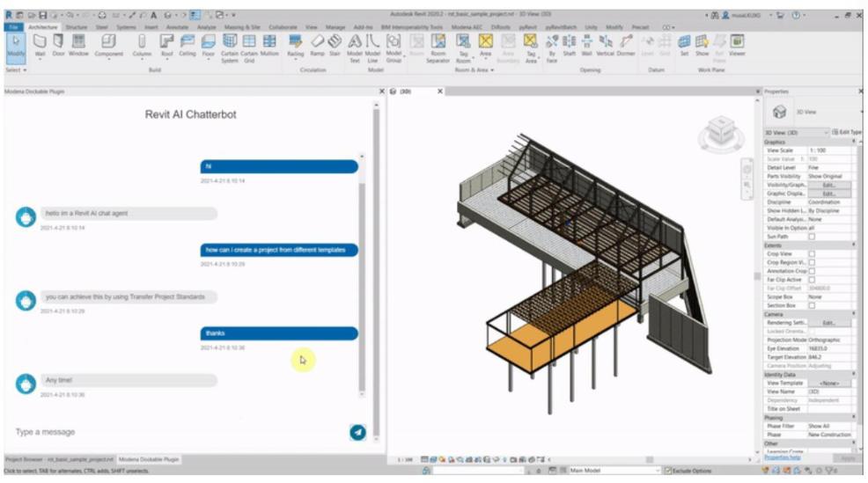Open the 3D View type selector dropdown
The image size is (868, 483).
tap(796, 133)
